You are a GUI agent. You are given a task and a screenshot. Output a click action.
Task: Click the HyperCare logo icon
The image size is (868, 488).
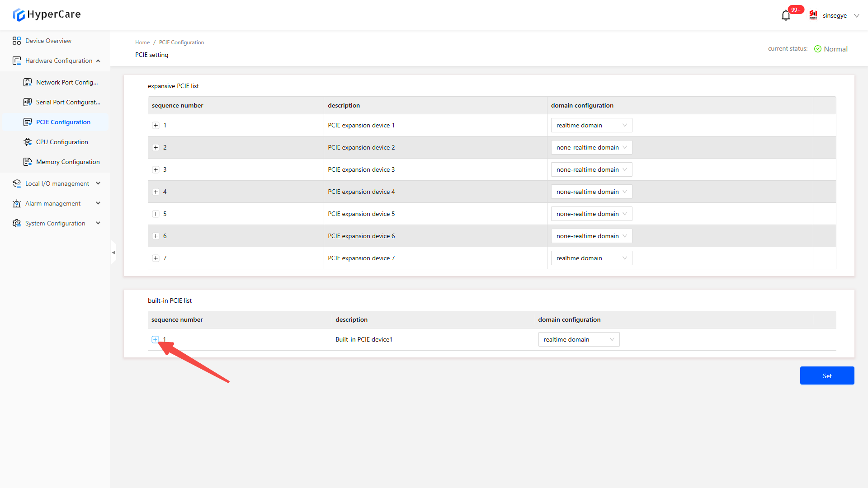[19, 15]
